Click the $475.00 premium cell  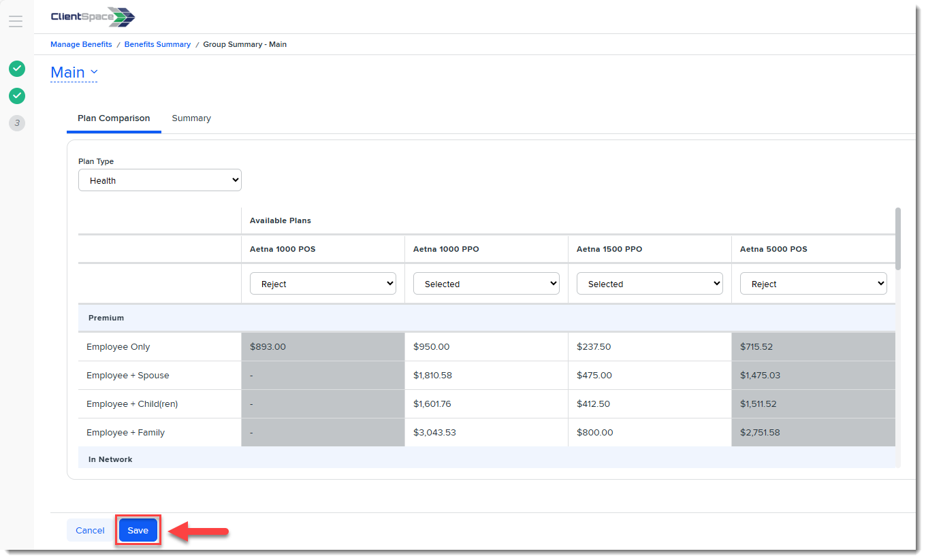click(x=650, y=376)
